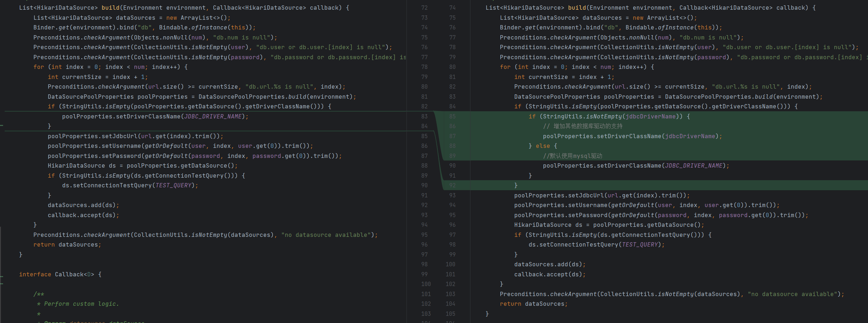
Task: Click the 'build' method signature in the right pane
Action: pos(650,8)
